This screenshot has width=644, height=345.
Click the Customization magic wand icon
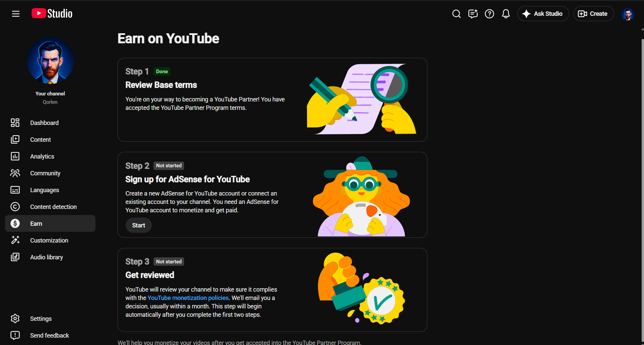(15, 240)
